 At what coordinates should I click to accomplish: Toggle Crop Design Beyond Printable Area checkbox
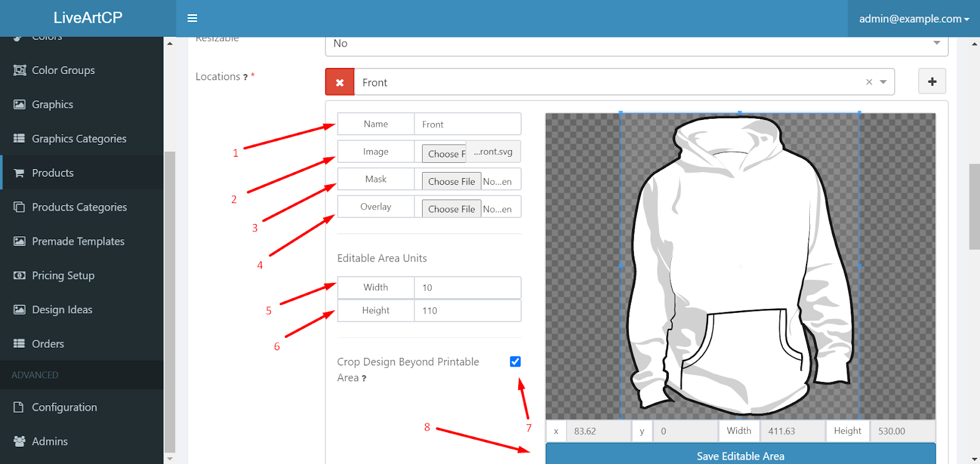pos(515,362)
